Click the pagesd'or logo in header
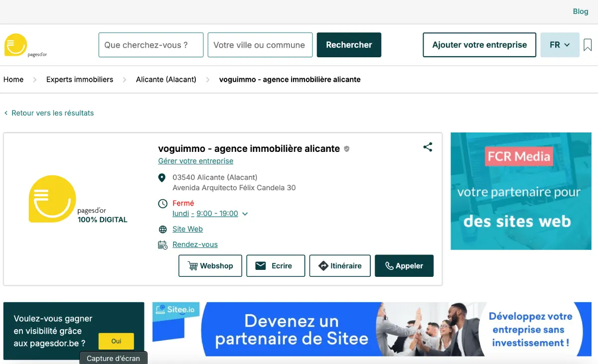Screen dimensions: 598x364 click(x=25, y=45)
